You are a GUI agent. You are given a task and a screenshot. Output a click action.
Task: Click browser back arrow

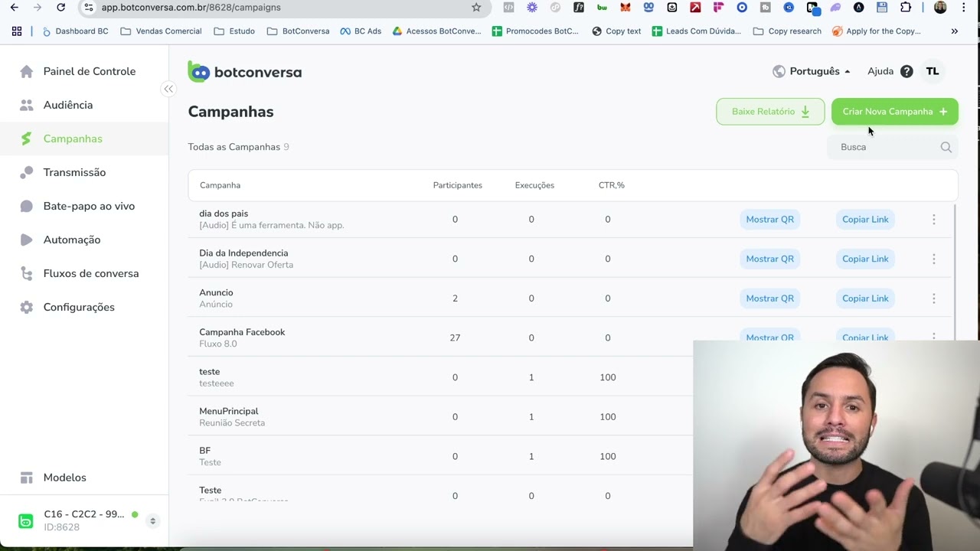tap(15, 8)
